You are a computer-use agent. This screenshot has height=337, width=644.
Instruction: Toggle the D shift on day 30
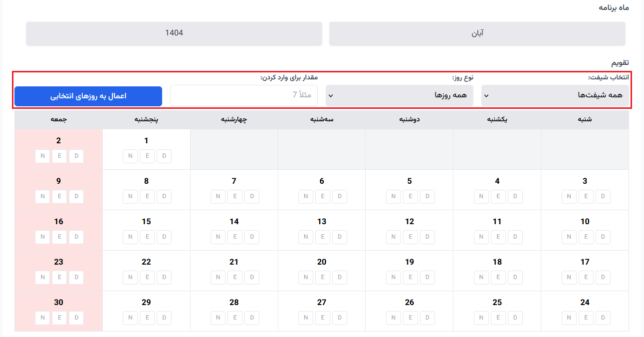click(76, 318)
